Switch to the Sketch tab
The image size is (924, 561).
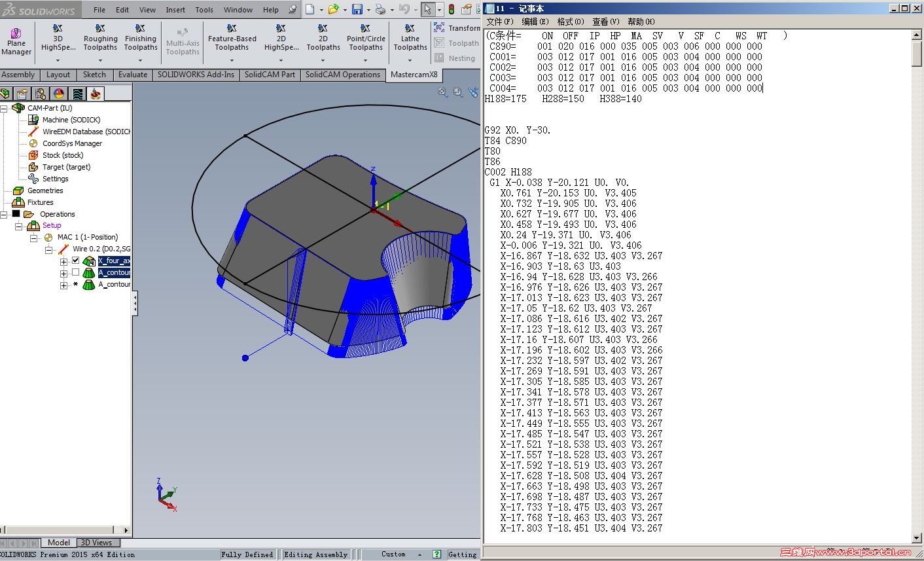(94, 75)
